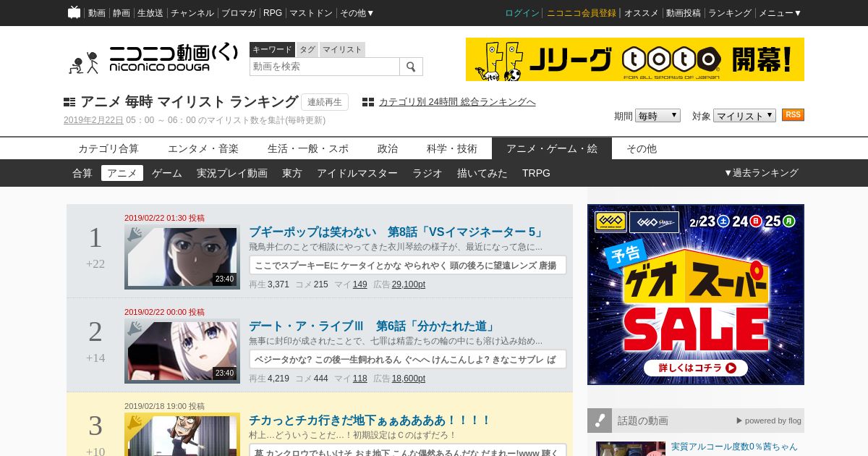Open RPG in the top navigation
Image resolution: width=868 pixels, height=456 pixels.
pyautogui.click(x=273, y=13)
